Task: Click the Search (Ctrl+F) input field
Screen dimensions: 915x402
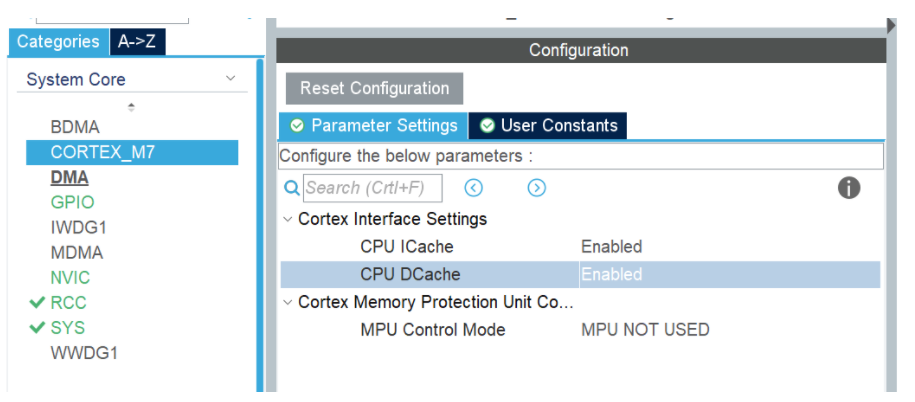Action: [x=372, y=188]
